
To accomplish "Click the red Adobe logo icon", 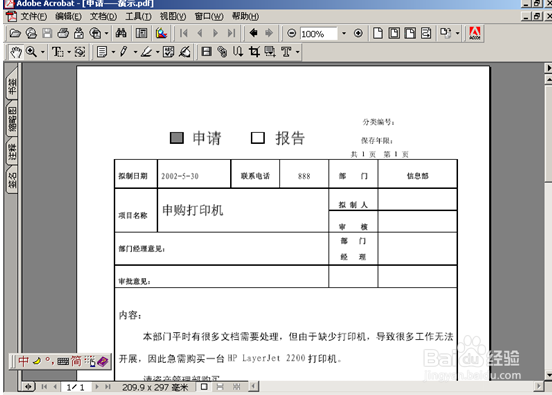I will tap(475, 33).
